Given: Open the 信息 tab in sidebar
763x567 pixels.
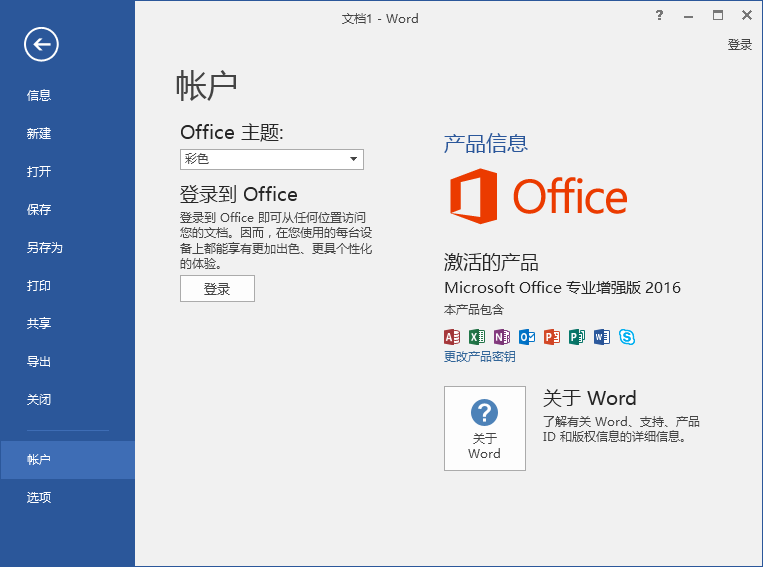Looking at the screenshot, I should tap(39, 96).
